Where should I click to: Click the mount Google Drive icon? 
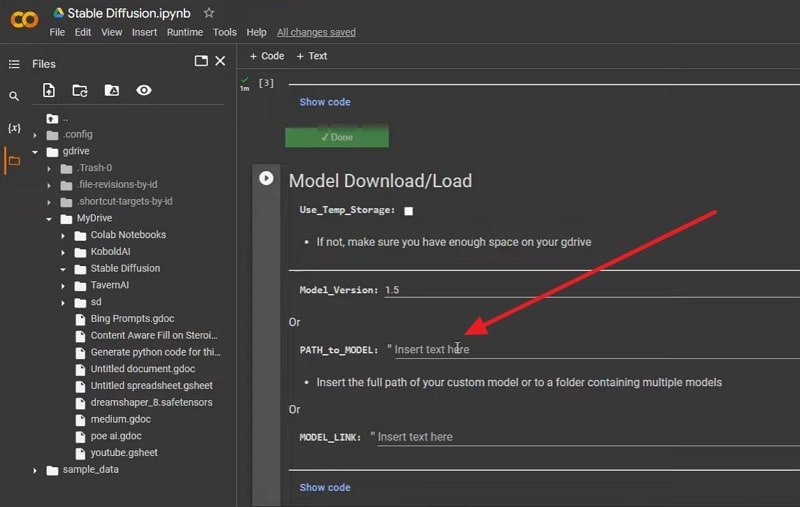[112, 90]
